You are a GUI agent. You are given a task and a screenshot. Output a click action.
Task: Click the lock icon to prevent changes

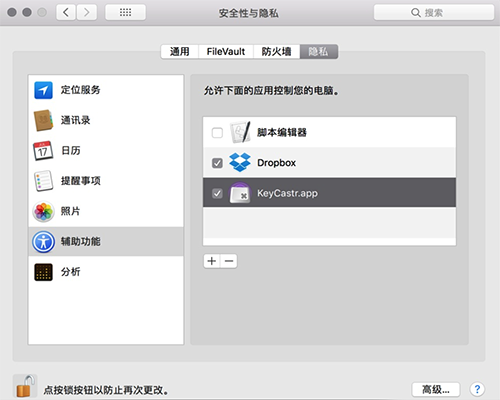click(25, 386)
